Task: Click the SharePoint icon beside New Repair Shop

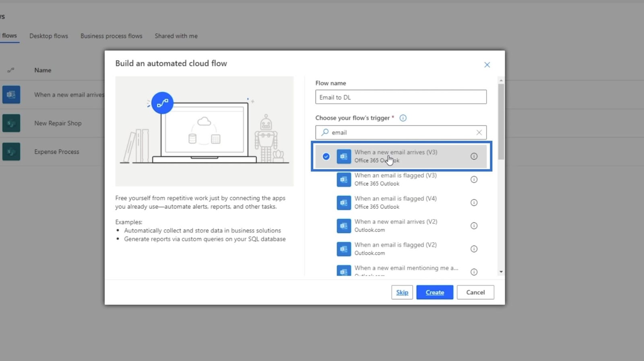Action: (11, 123)
